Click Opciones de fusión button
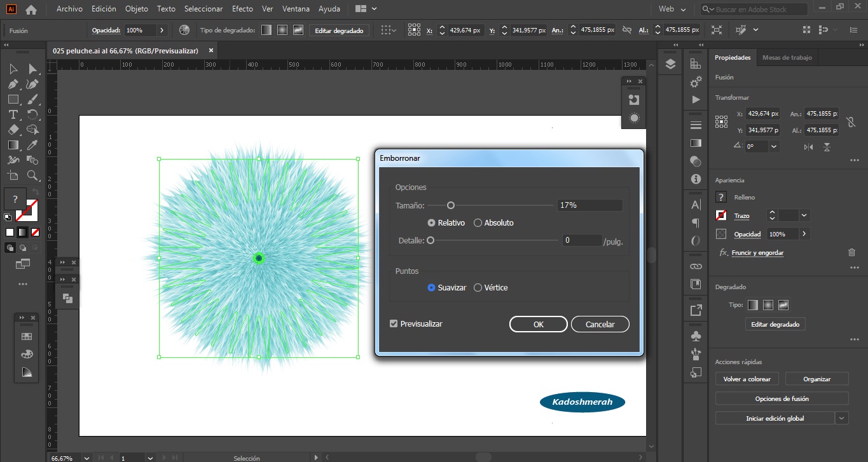868x462 pixels. pyautogui.click(x=782, y=398)
